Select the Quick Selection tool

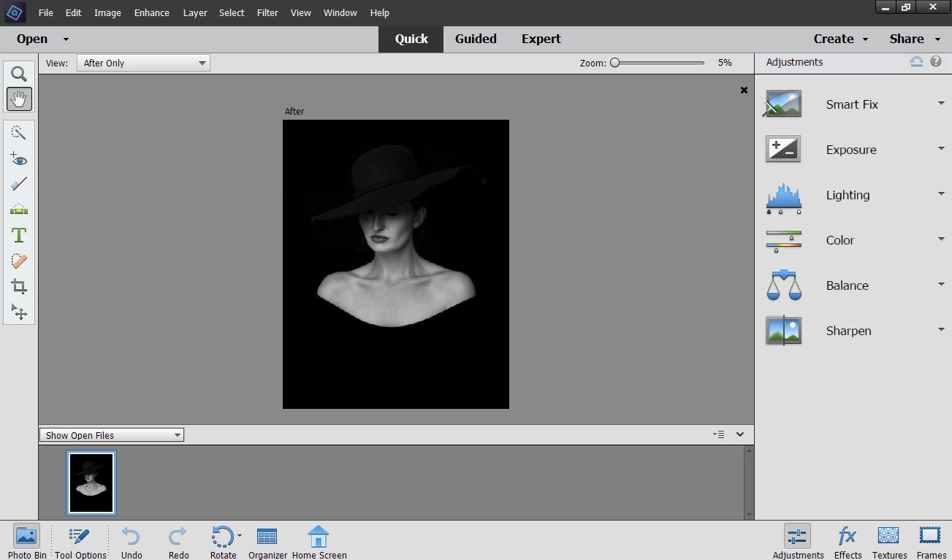19,132
